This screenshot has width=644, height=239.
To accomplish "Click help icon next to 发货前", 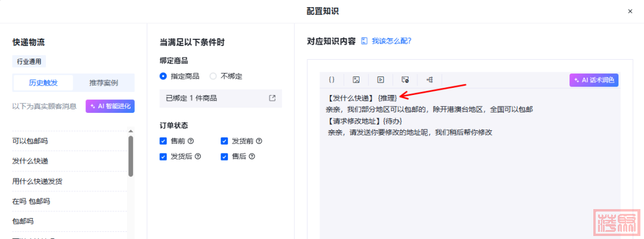I will 259,142.
